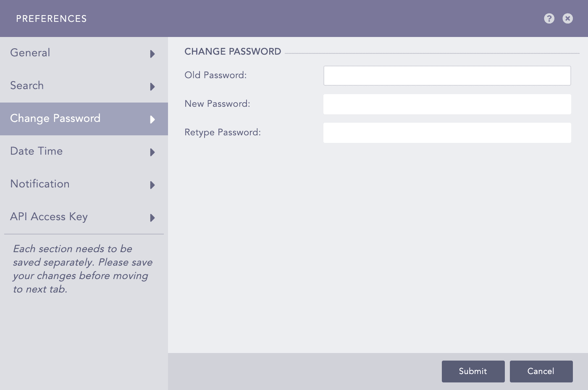Focus the Old Password field

447,76
